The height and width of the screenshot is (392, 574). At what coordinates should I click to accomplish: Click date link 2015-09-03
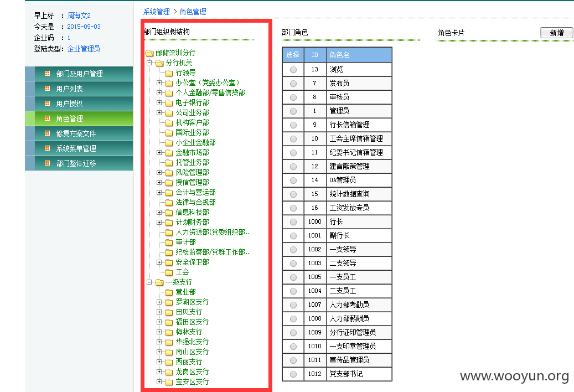tap(84, 27)
